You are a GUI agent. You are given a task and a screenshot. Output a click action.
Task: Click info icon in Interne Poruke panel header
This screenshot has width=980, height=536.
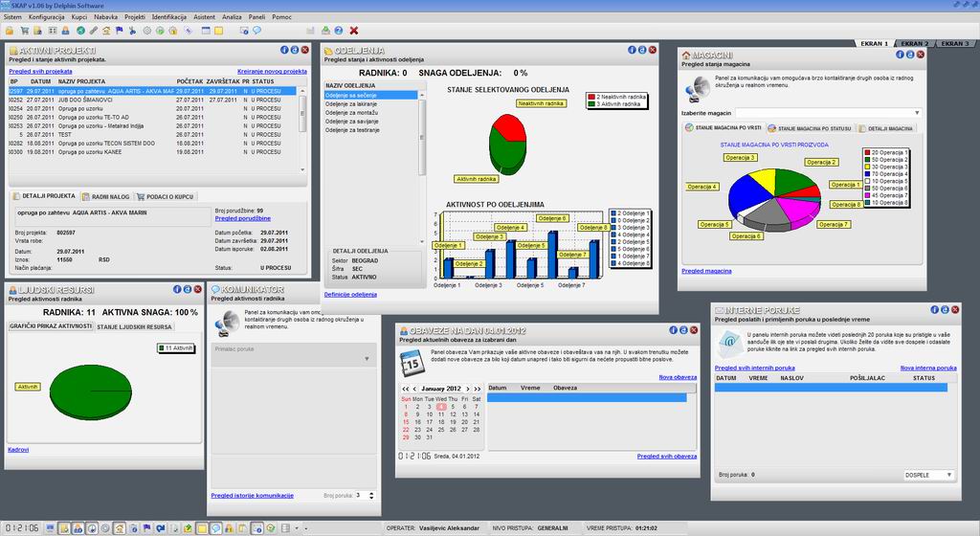pyautogui.click(x=934, y=310)
